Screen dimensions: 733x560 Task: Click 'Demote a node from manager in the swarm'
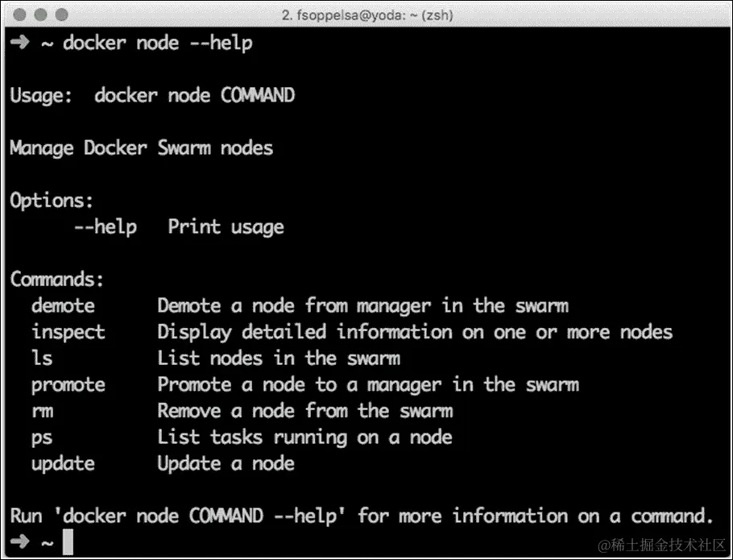[x=362, y=306]
